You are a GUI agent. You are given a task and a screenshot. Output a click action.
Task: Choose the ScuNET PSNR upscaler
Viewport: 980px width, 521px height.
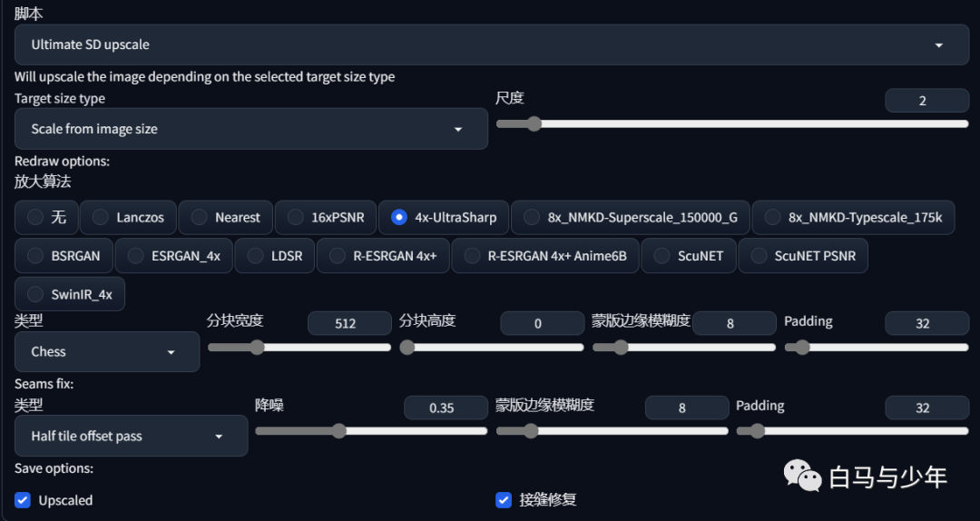coord(802,256)
